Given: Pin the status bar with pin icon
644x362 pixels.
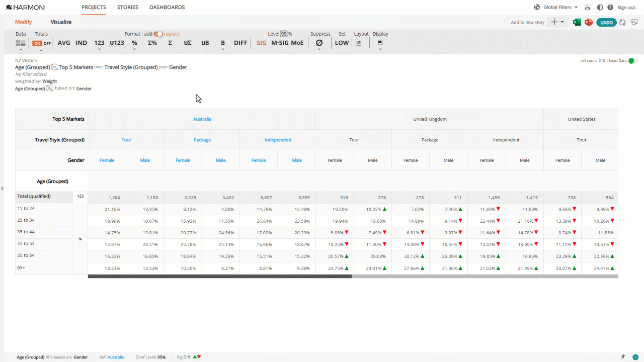Looking at the screenshot, I should (623, 357).
